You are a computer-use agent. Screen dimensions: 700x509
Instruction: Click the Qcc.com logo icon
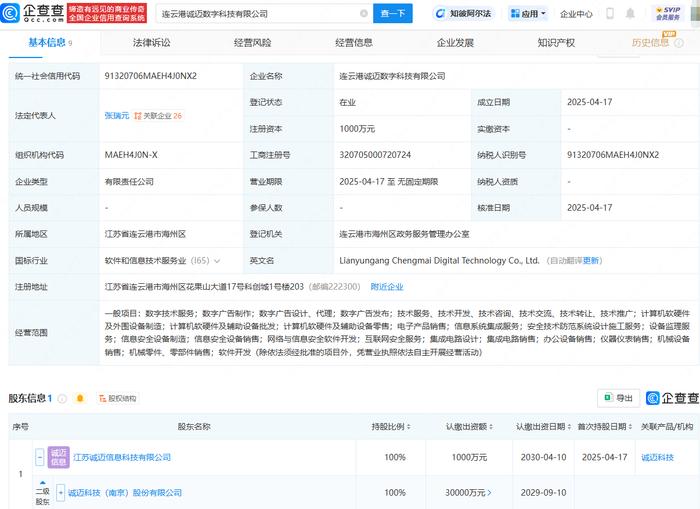10,13
